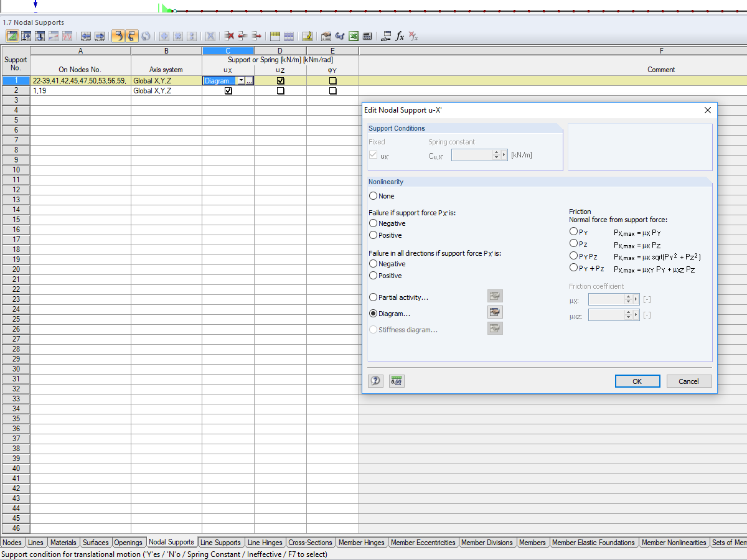
Task: Open the calculator icon on the table toolbar
Action: tap(367, 36)
